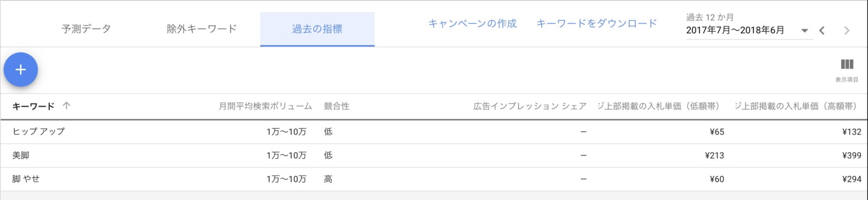Click the sort arrow beside キーワード header
Image resolution: width=868 pixels, height=200 pixels.
pyautogui.click(x=66, y=106)
